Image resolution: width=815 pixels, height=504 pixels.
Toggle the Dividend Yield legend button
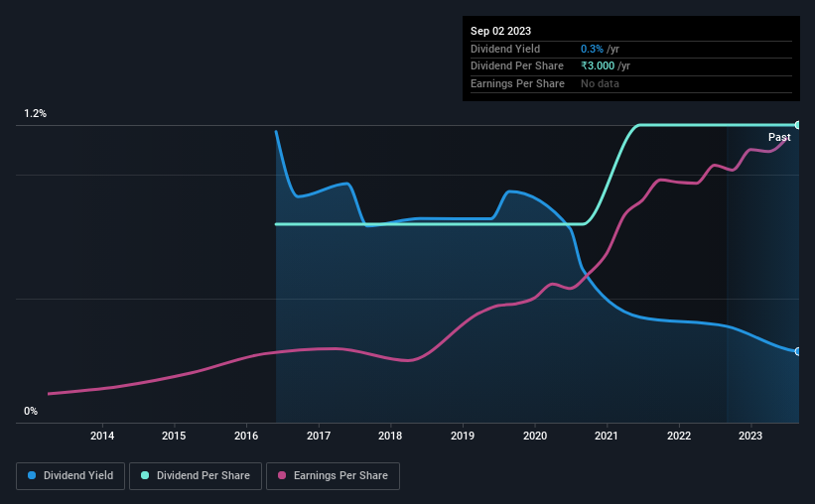(x=70, y=476)
